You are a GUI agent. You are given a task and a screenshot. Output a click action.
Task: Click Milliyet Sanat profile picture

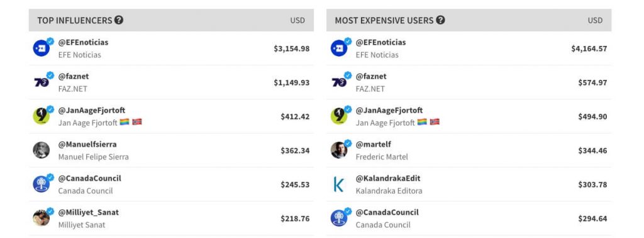point(42,218)
